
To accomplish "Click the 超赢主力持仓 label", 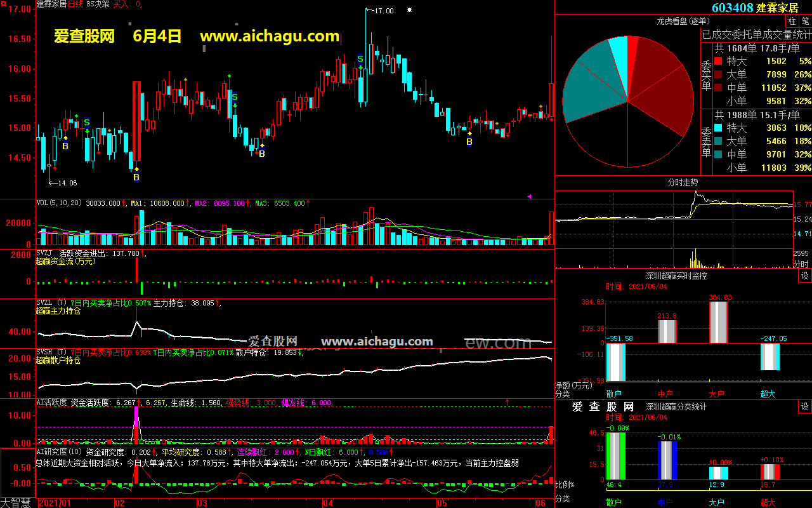I will 58,311.
